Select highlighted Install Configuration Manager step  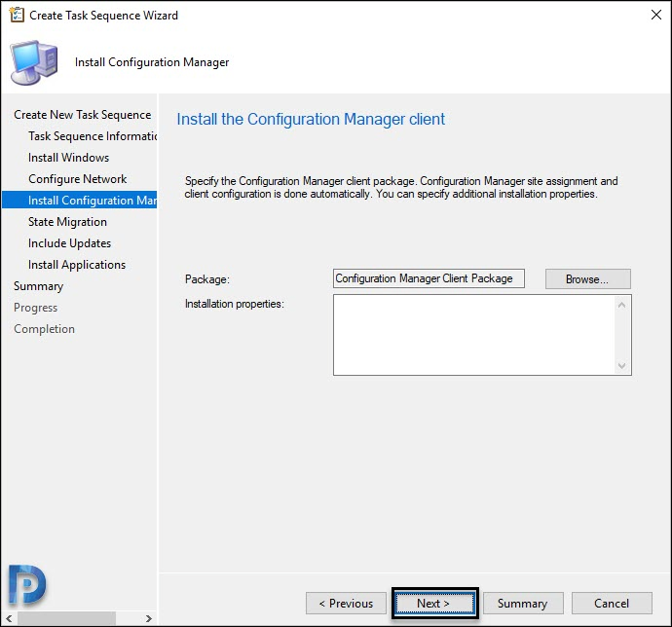pyautogui.click(x=80, y=201)
